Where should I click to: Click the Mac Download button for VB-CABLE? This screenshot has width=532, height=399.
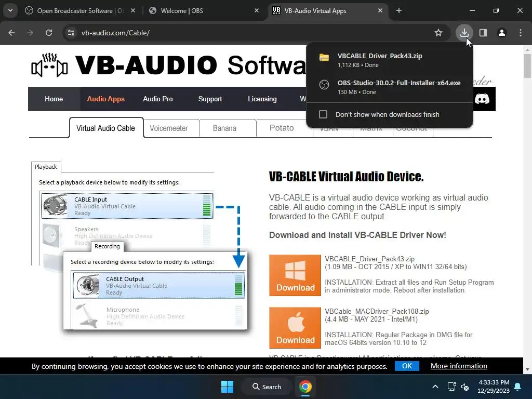point(295,328)
